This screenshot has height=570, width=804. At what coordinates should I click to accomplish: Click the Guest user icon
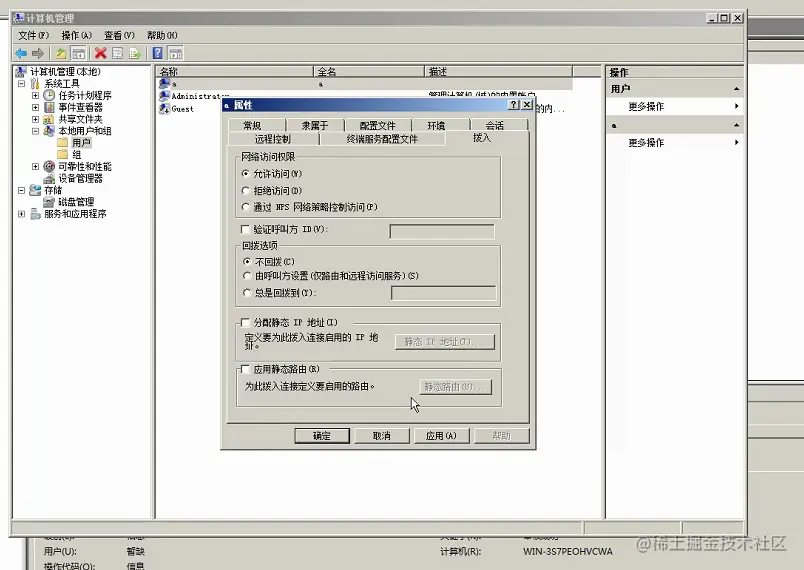[x=165, y=109]
